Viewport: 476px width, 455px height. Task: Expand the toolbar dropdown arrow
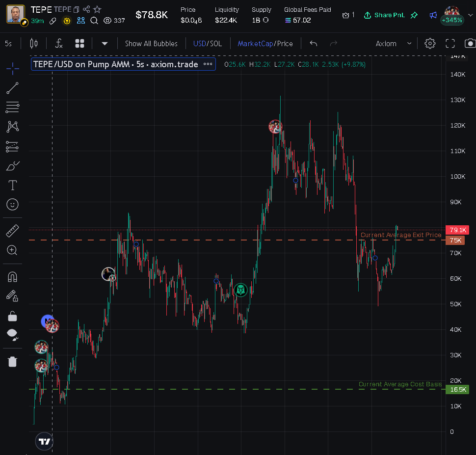[x=105, y=43]
